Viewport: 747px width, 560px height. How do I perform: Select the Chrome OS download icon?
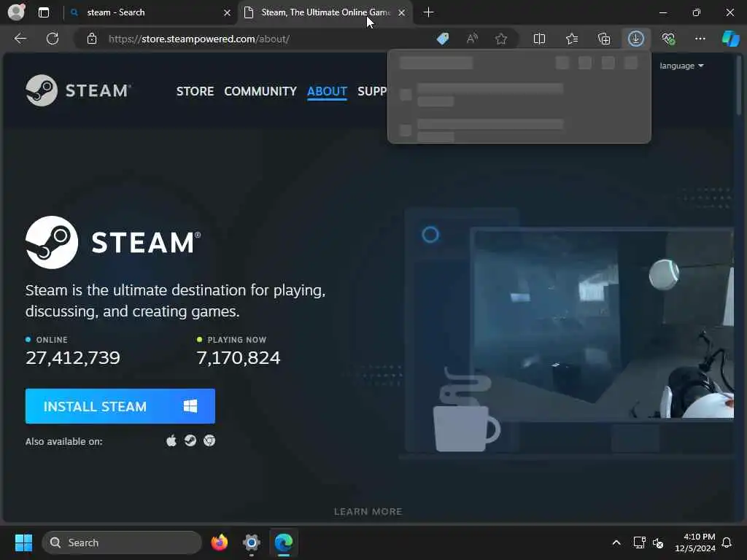(x=209, y=440)
